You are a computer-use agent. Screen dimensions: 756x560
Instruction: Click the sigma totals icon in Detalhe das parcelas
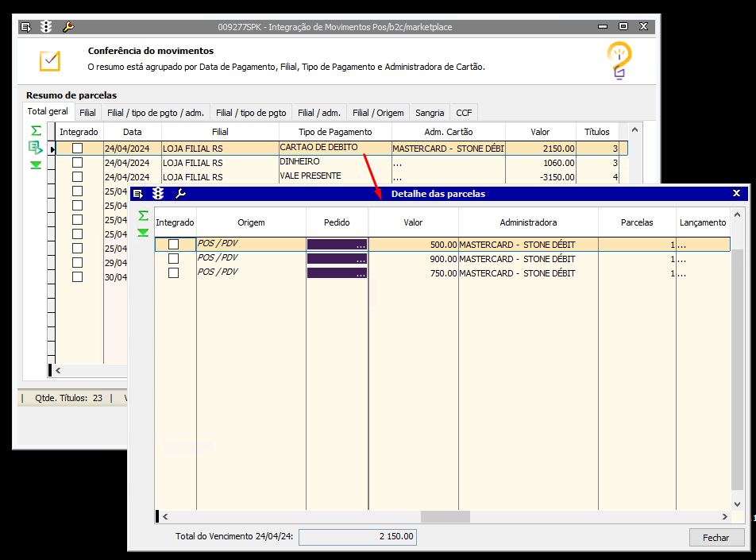click(x=143, y=215)
